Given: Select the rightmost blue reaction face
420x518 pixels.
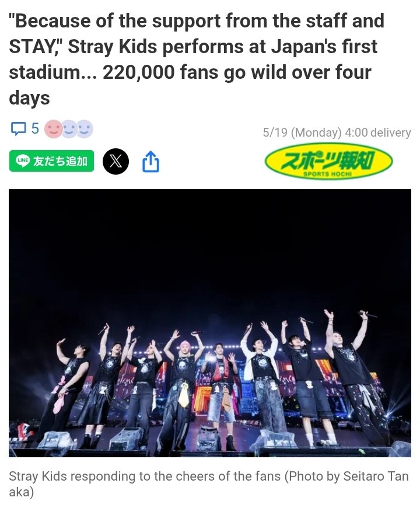Looking at the screenshot, I should (x=85, y=128).
